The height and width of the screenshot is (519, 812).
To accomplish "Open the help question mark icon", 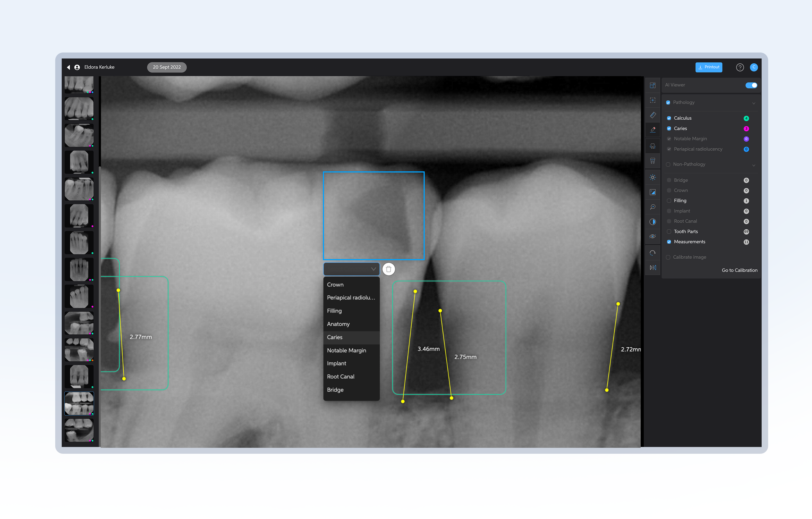I will click(739, 67).
